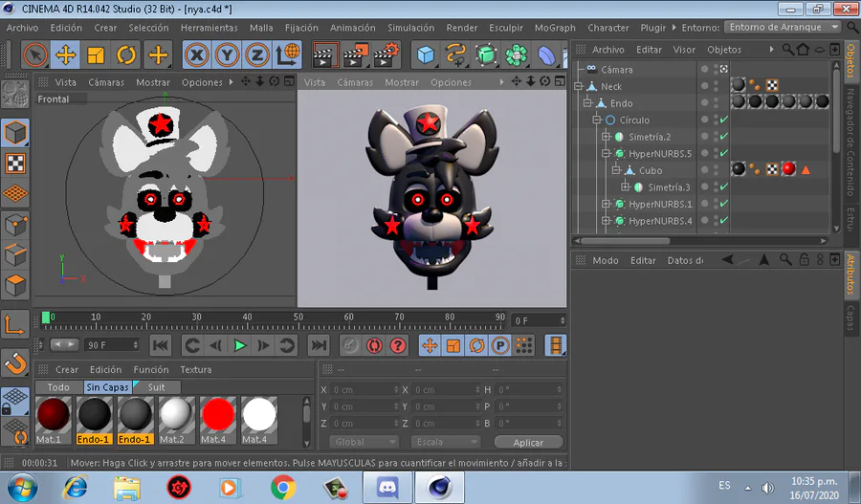Open Discord from the taskbar
Image resolution: width=861 pixels, height=504 pixels.
tap(387, 488)
